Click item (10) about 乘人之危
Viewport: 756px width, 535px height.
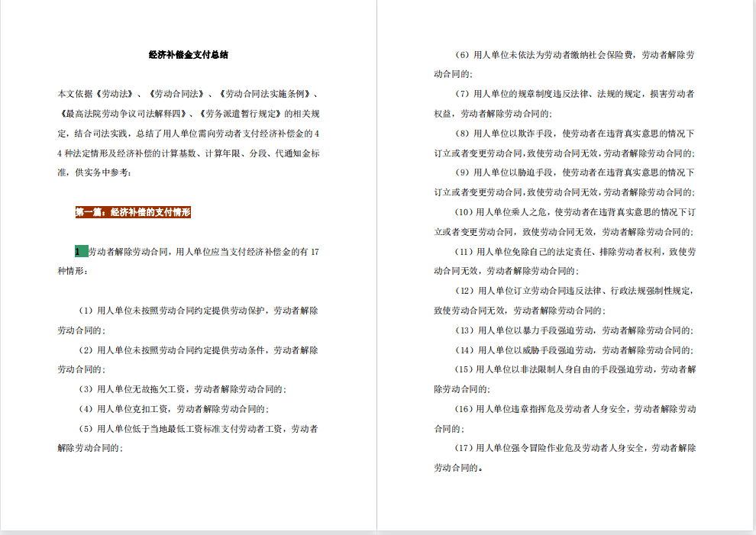coord(575,212)
